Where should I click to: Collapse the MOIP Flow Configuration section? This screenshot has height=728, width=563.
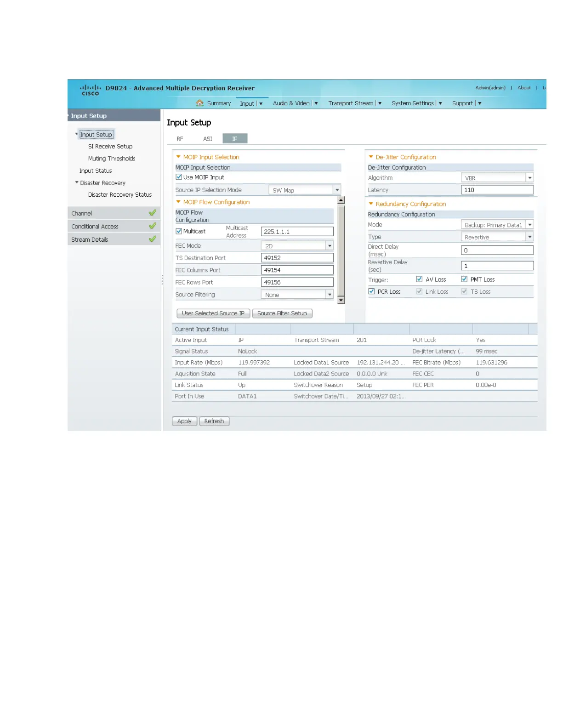[178, 202]
